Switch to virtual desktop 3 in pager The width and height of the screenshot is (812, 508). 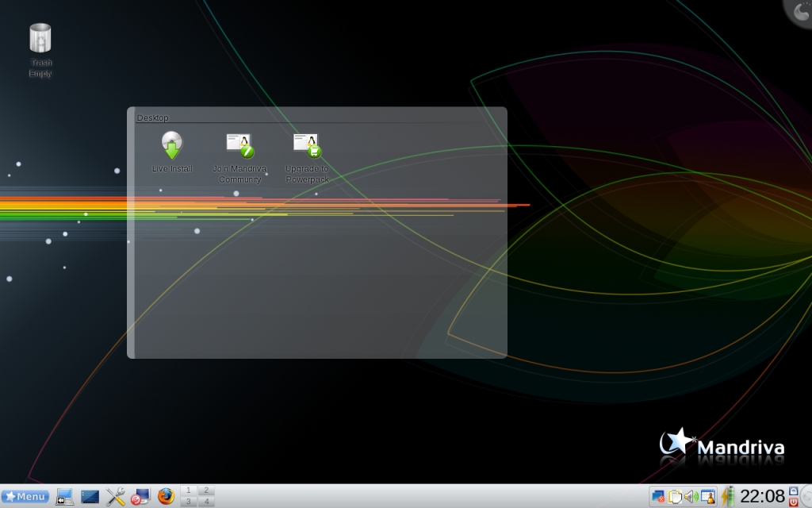(189, 502)
